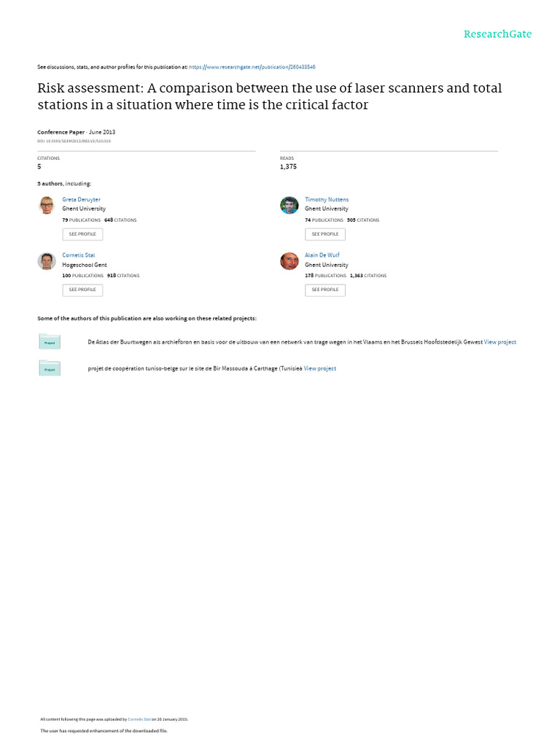Open Timothy Nuttens' author name link

point(327,199)
